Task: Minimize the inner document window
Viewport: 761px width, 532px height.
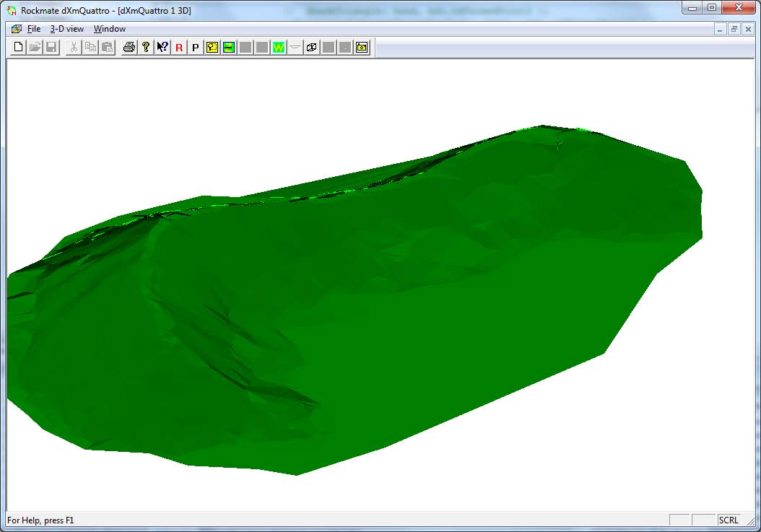Action: (721, 29)
